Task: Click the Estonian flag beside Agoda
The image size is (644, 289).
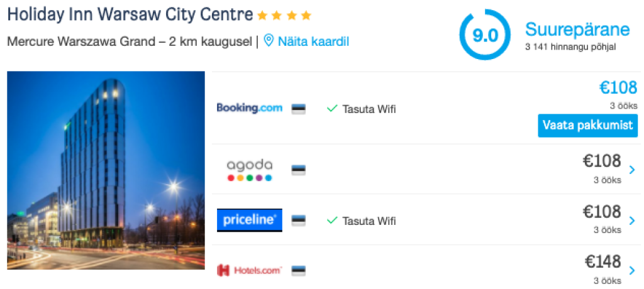Action: [298, 170]
